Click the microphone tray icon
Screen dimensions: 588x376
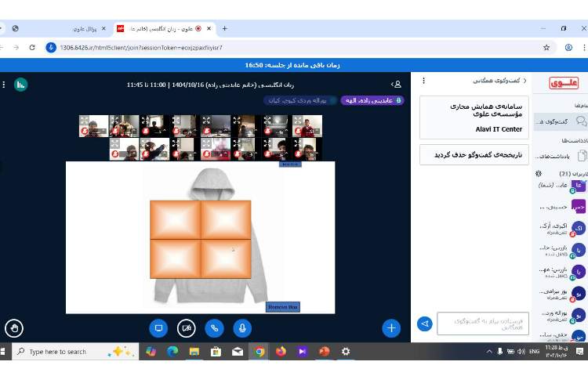[x=500, y=352]
